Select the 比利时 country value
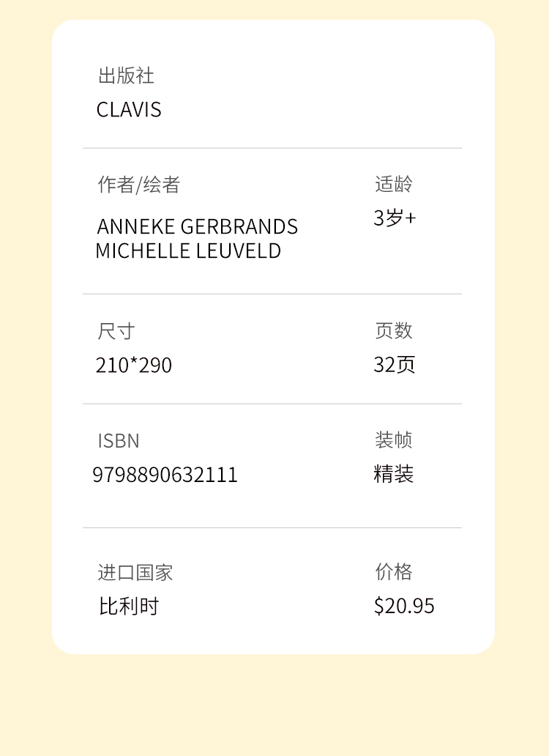 tap(129, 607)
